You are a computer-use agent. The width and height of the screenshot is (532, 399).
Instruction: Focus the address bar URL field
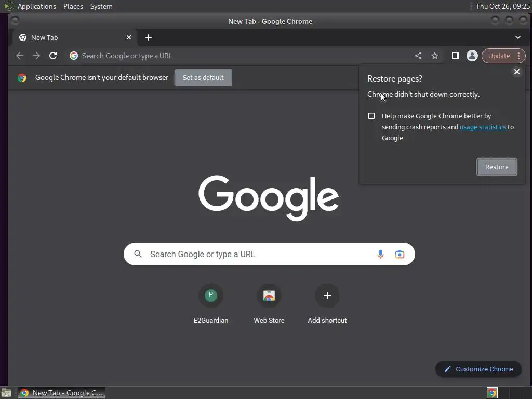click(x=237, y=56)
